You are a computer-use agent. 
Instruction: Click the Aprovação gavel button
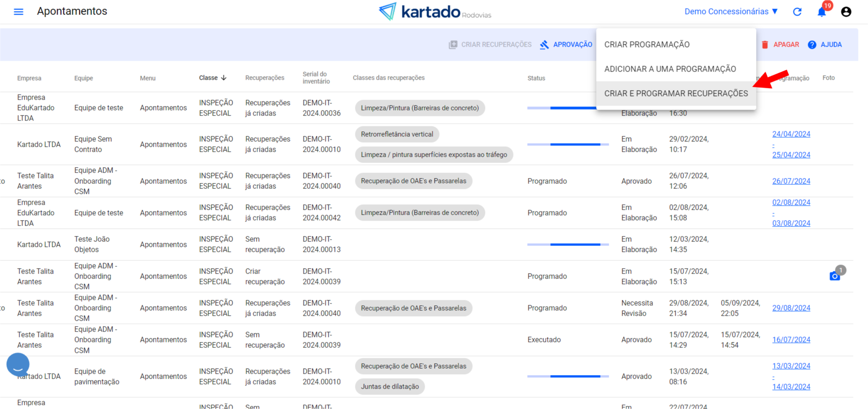pyautogui.click(x=566, y=44)
